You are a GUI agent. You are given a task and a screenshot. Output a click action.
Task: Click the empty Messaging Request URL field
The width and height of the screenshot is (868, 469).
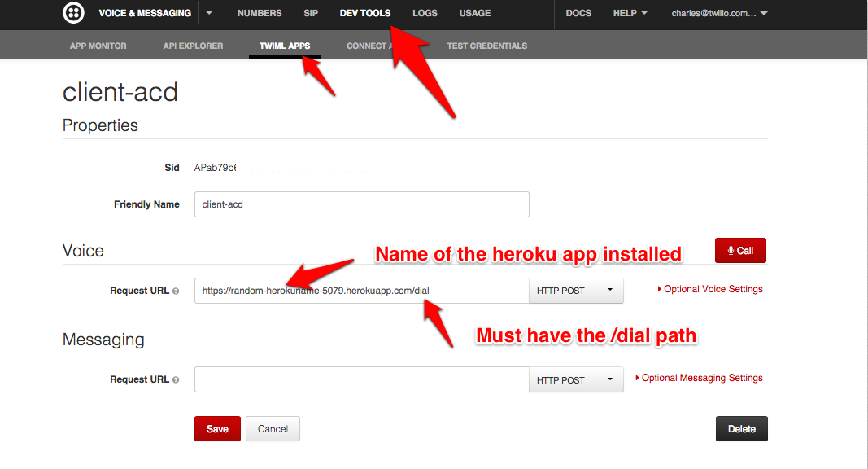361,380
